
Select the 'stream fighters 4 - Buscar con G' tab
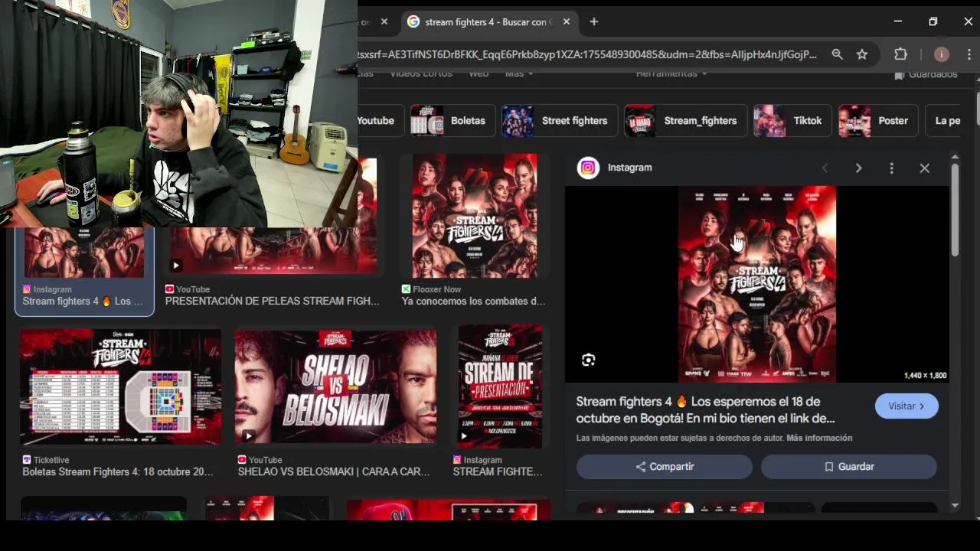pyautogui.click(x=488, y=22)
